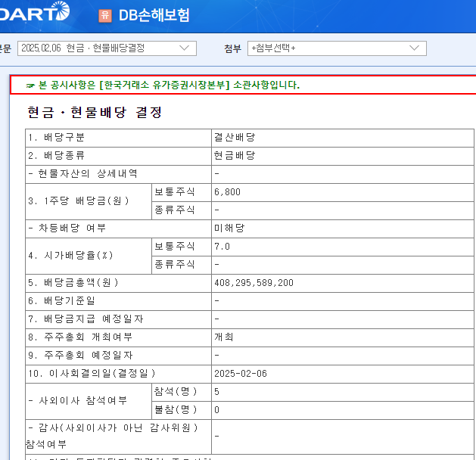The image size is (476, 460).
Task: Select the 참석 count value 5
Action: (x=216, y=392)
